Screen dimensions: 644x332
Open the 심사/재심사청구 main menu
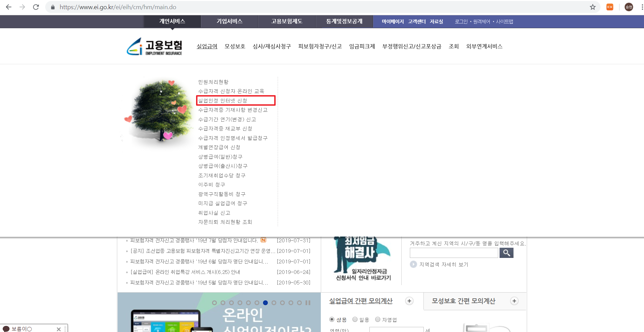(x=272, y=46)
